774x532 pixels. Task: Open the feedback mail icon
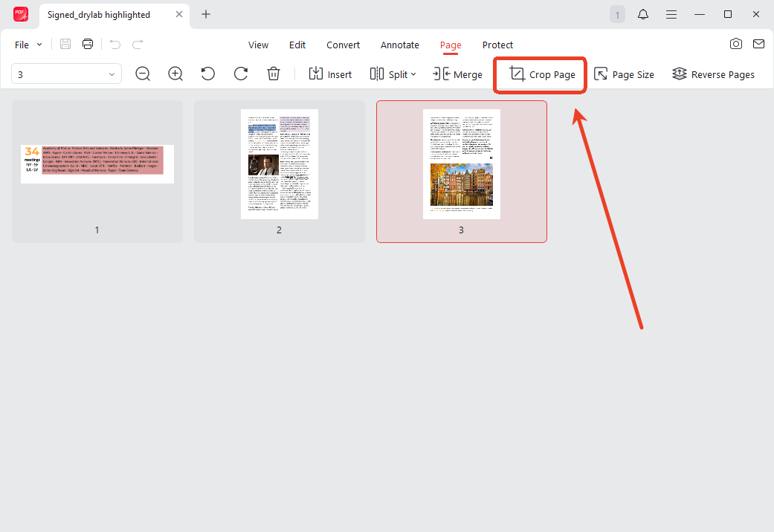point(759,44)
